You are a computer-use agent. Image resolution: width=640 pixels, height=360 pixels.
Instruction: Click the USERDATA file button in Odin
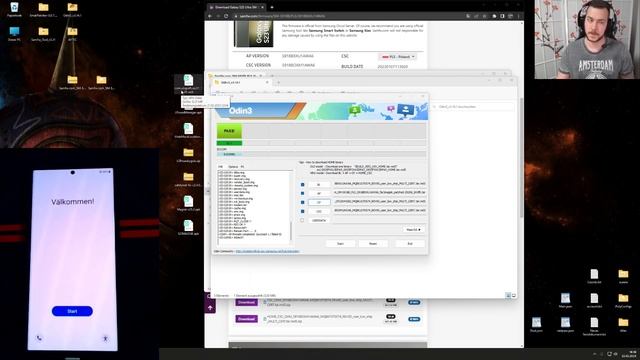click(x=319, y=220)
